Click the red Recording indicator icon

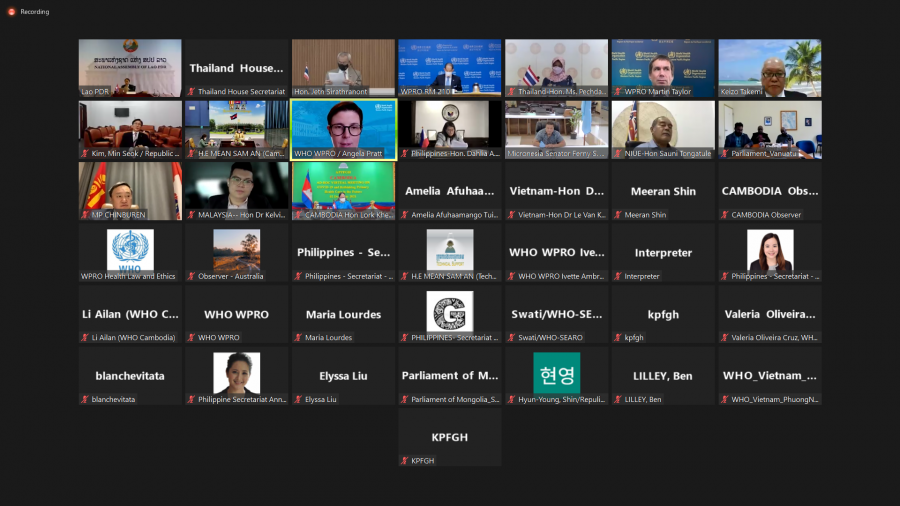tap(12, 12)
